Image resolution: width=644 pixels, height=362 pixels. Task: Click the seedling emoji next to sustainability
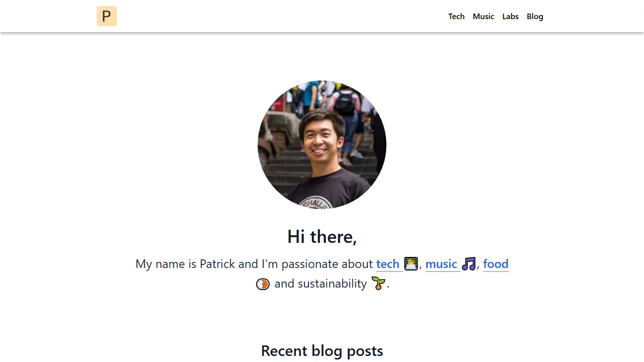[378, 284]
